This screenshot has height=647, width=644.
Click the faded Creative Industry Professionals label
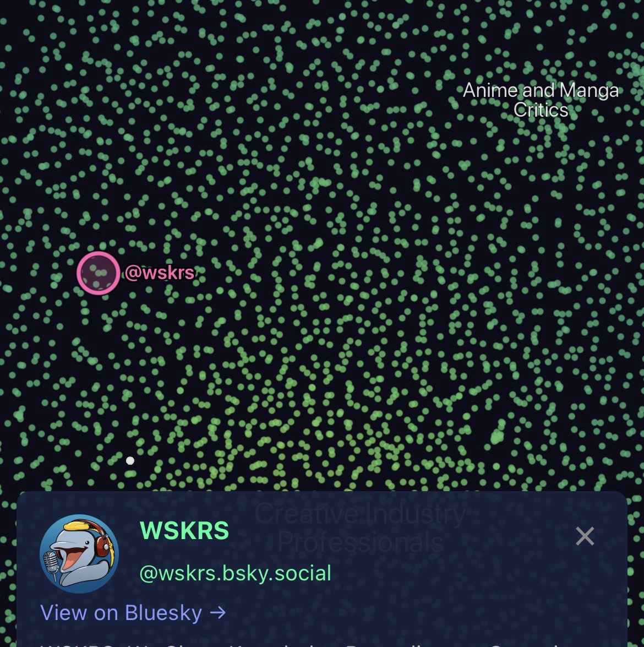pos(360,528)
